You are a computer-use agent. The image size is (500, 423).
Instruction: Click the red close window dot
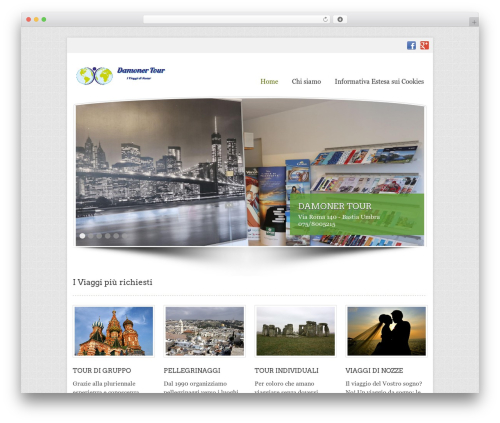pyautogui.click(x=29, y=19)
